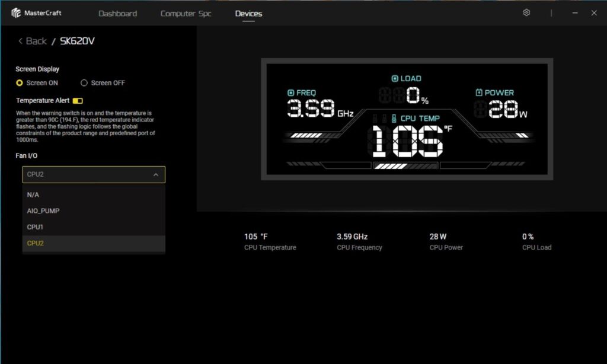Click the POWER icon on display
Viewport: 607px width, 364px height.
point(479,92)
